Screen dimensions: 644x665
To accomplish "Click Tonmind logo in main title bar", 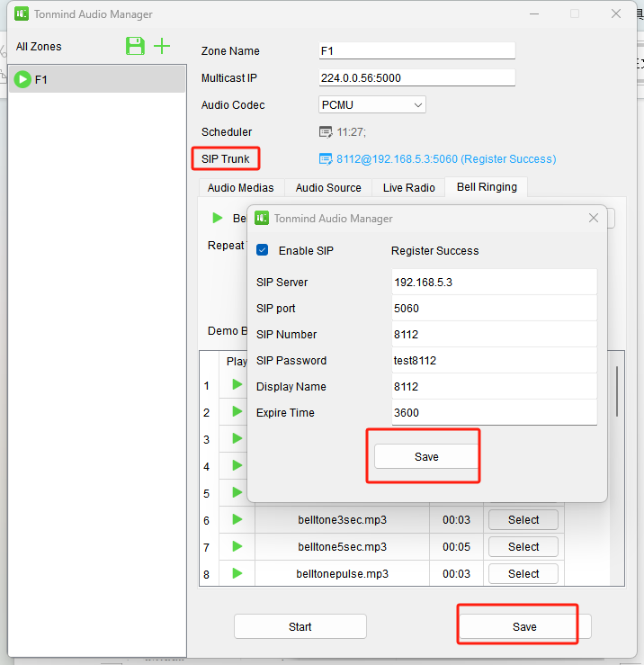I will 22,14.
